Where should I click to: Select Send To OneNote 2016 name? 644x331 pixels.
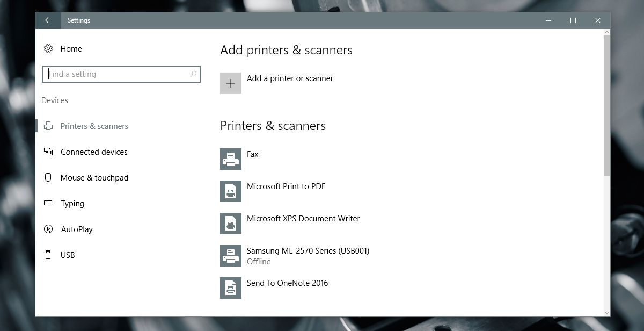287,283
